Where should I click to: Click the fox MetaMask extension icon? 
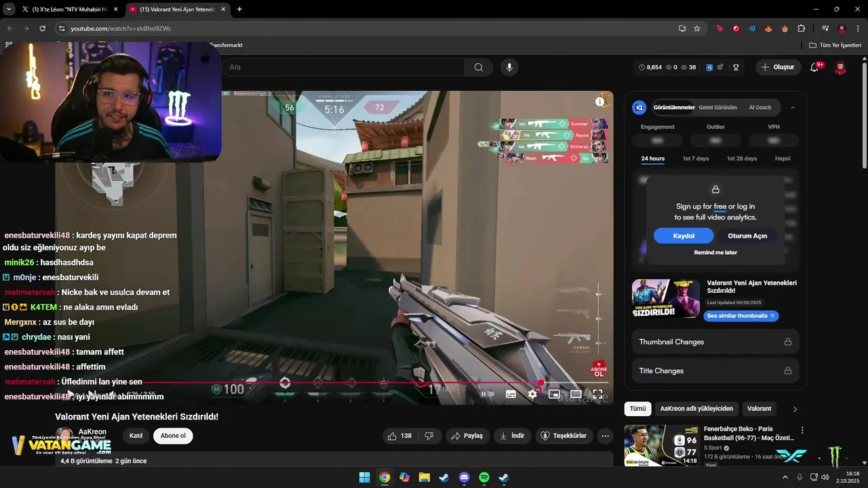click(768, 28)
